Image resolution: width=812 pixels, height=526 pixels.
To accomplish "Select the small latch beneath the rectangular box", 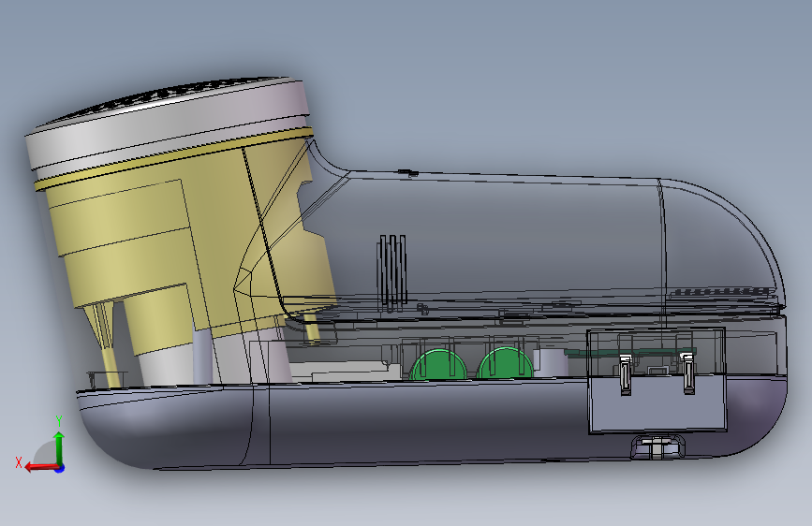I will 657,447.
